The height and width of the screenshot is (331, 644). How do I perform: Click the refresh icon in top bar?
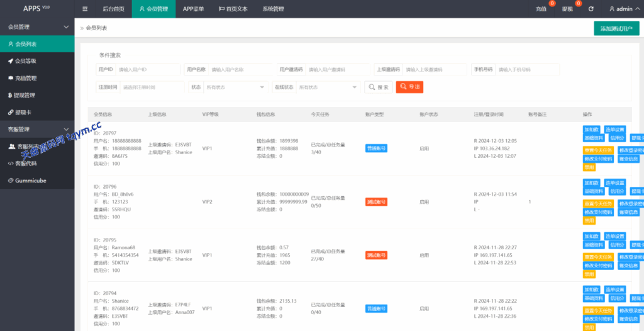click(x=591, y=9)
